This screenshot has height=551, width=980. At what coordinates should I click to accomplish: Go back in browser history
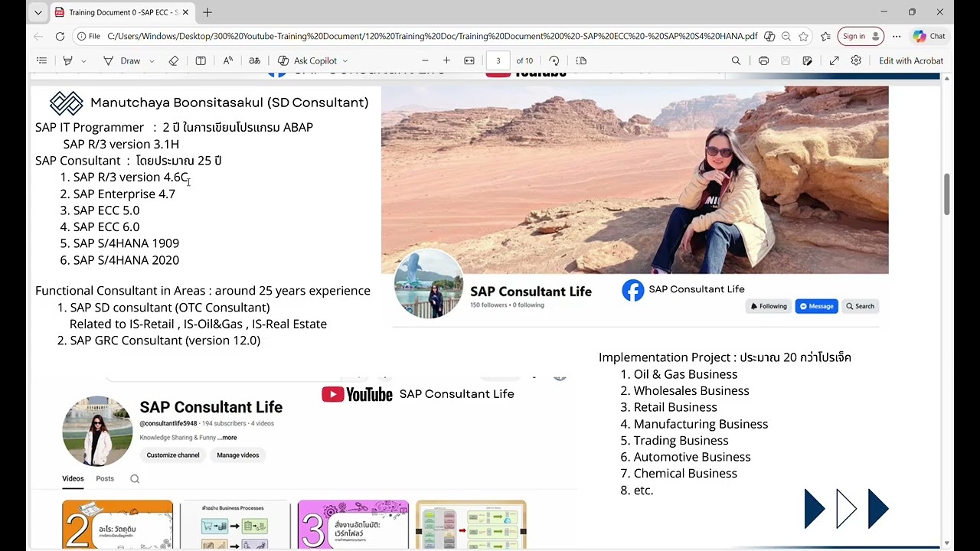tap(38, 36)
